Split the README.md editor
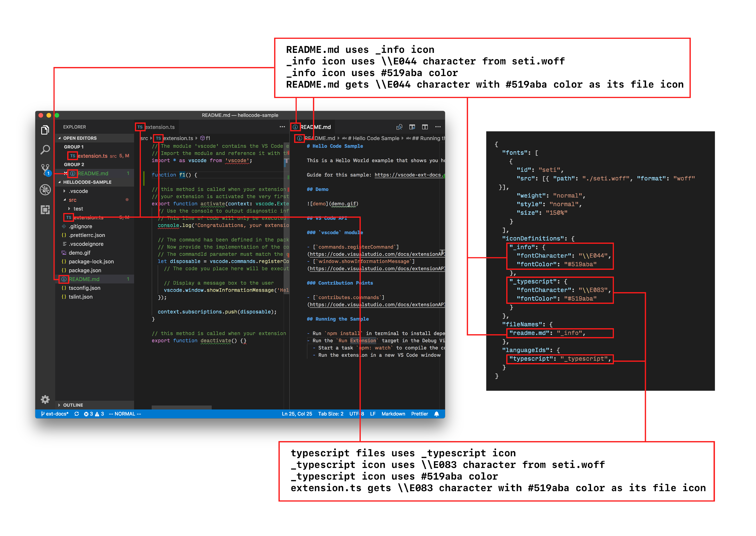Image resolution: width=756 pixels, height=536 pixels. (425, 127)
